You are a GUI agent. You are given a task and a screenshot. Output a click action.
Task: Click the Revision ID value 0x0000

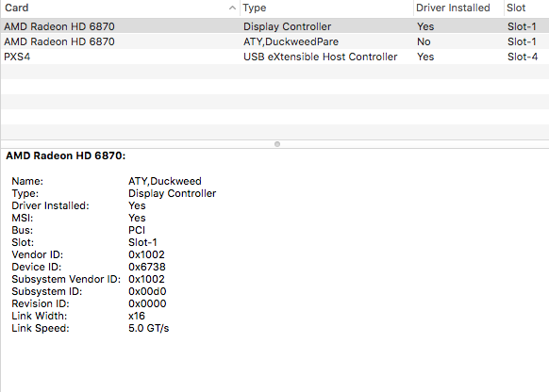(147, 303)
